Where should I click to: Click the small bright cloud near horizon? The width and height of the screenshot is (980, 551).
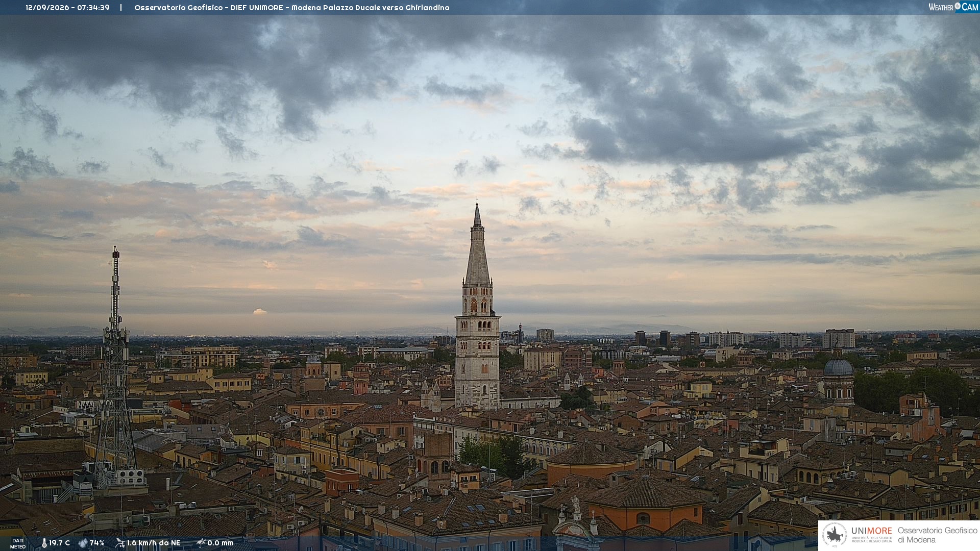point(260,311)
